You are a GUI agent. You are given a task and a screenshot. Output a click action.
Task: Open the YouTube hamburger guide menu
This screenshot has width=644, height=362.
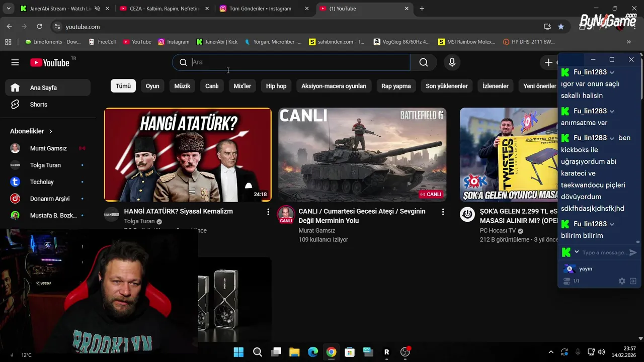click(x=15, y=62)
